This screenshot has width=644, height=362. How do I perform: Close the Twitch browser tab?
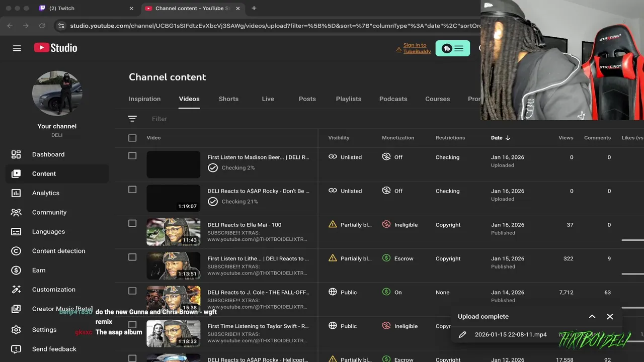coord(131,8)
